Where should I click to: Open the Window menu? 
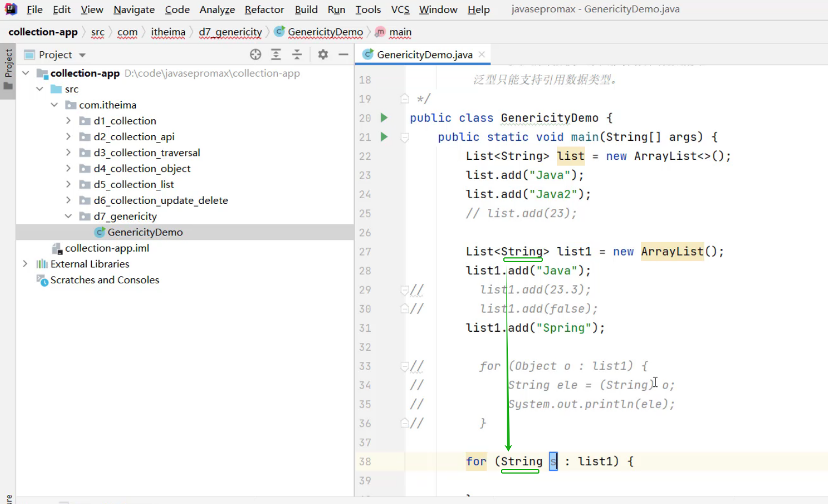tap(438, 10)
